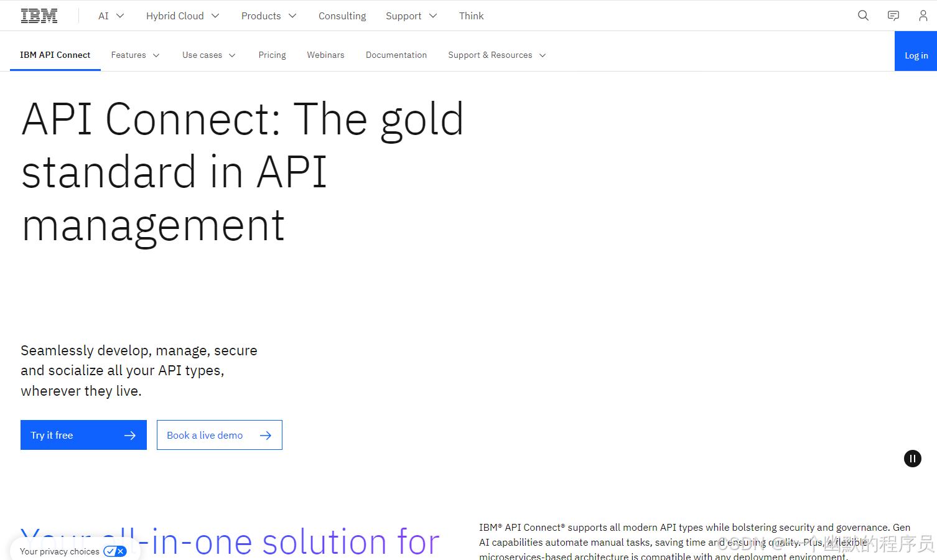The height and width of the screenshot is (560, 937).
Task: Go to Think
Action: (x=471, y=16)
